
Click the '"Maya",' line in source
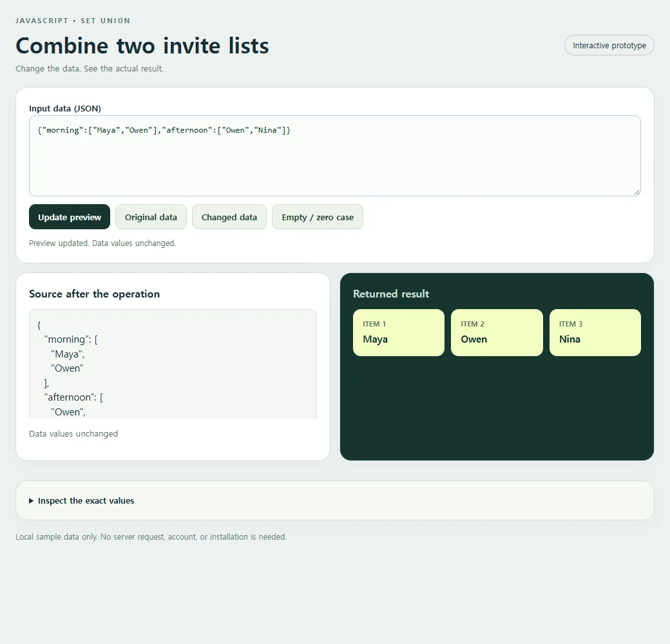click(x=68, y=354)
